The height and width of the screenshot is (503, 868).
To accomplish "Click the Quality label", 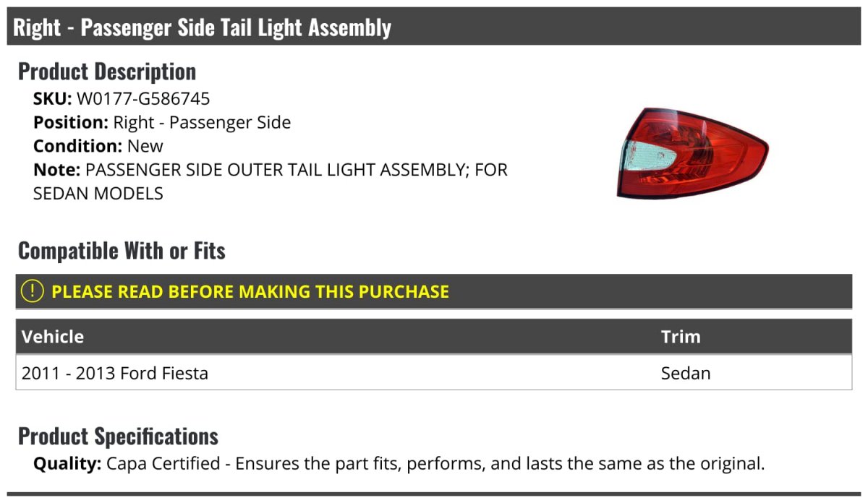I will click(67, 463).
